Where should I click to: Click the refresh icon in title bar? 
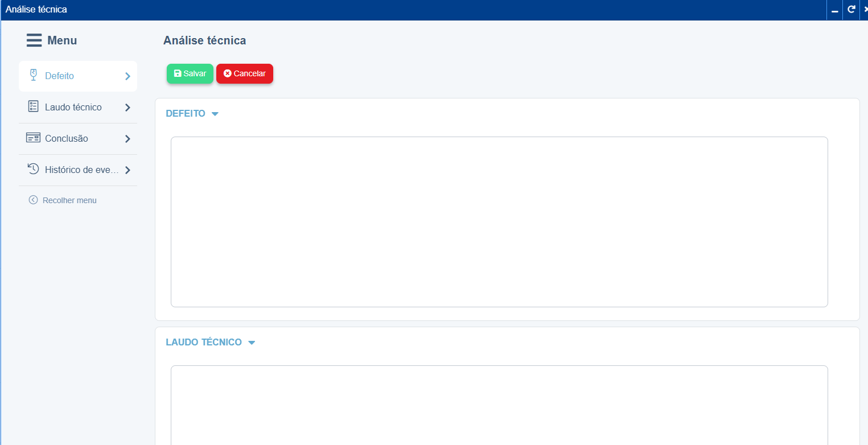(x=851, y=10)
